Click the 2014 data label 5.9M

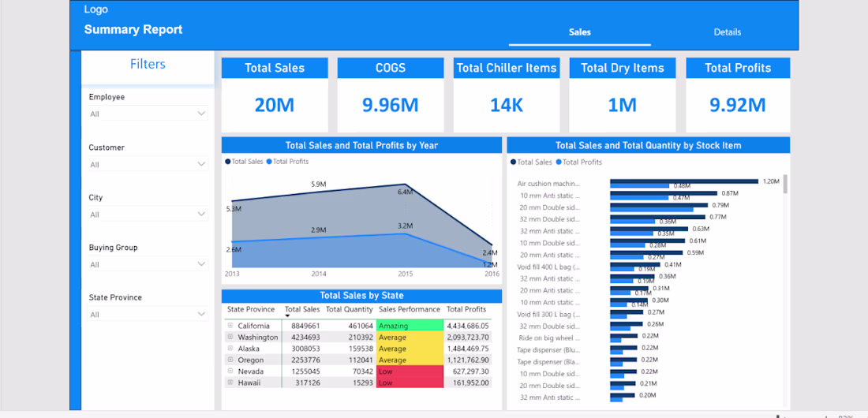(x=318, y=185)
